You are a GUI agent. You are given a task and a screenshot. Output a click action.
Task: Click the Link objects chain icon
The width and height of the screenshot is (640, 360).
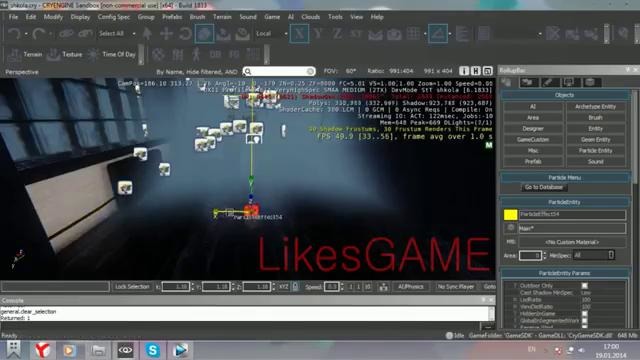pos(66,33)
